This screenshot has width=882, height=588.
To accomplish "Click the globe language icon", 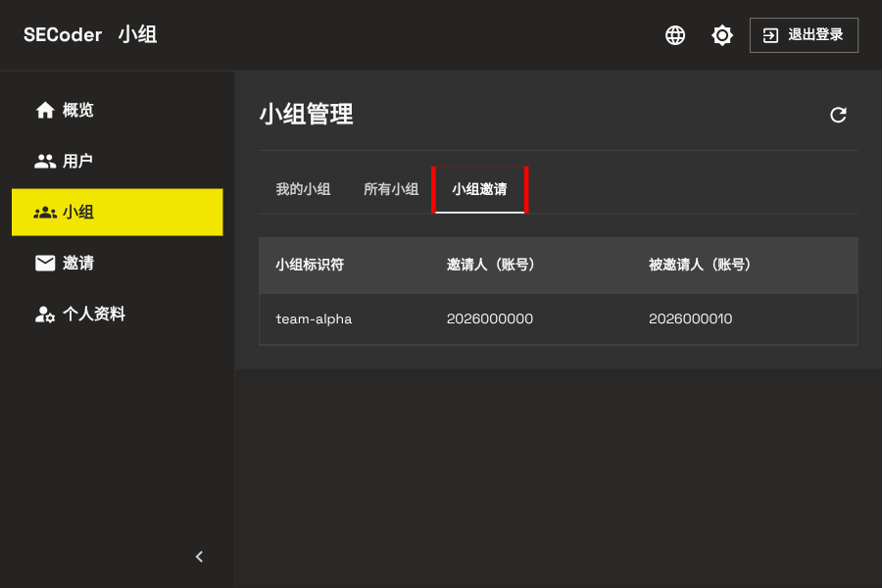I will point(675,35).
